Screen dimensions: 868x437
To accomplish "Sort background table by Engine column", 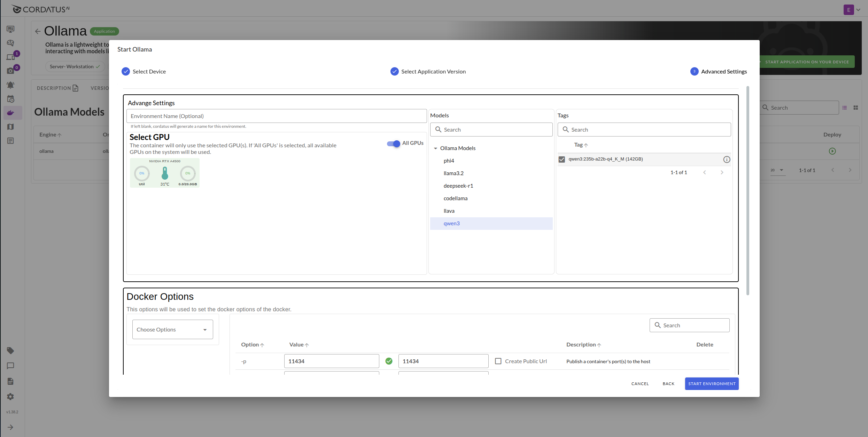I will pyautogui.click(x=50, y=135).
